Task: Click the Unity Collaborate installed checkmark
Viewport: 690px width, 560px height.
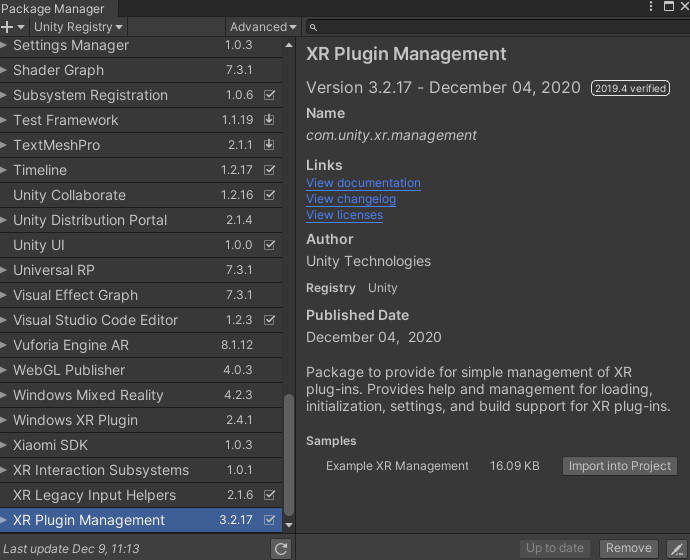Action: [x=269, y=195]
